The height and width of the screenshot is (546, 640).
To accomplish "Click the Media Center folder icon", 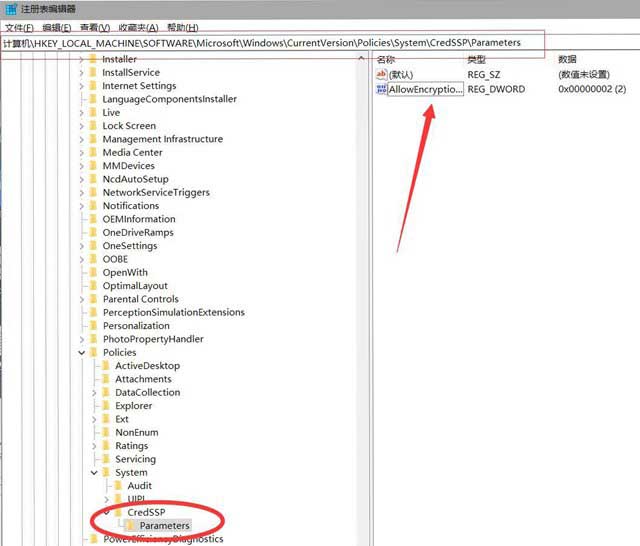I will [93, 152].
